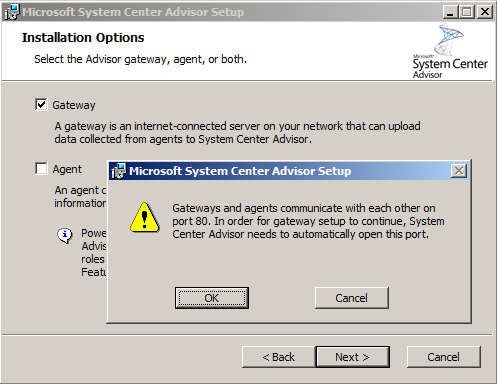Go to Next > installation step

[x=352, y=357]
